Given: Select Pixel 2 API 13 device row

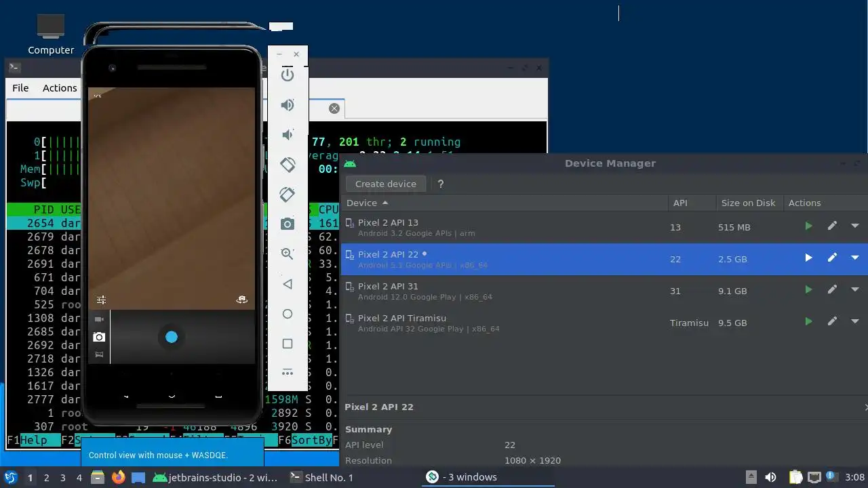Looking at the screenshot, I should pyautogui.click(x=604, y=227).
